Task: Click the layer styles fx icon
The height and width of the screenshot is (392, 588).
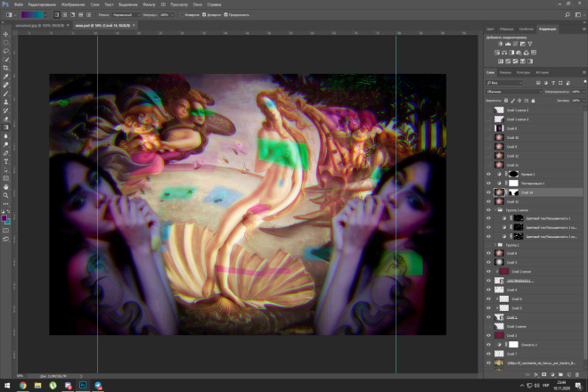Action: tap(536, 374)
